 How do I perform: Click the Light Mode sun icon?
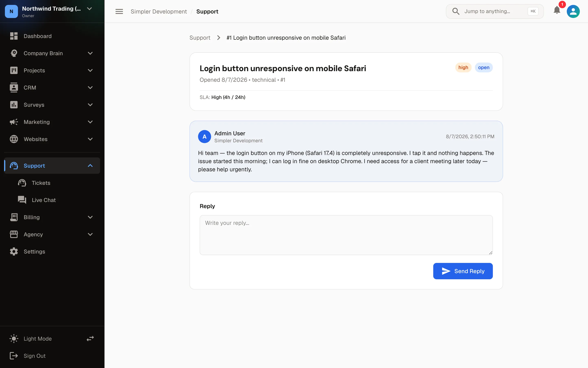click(14, 339)
